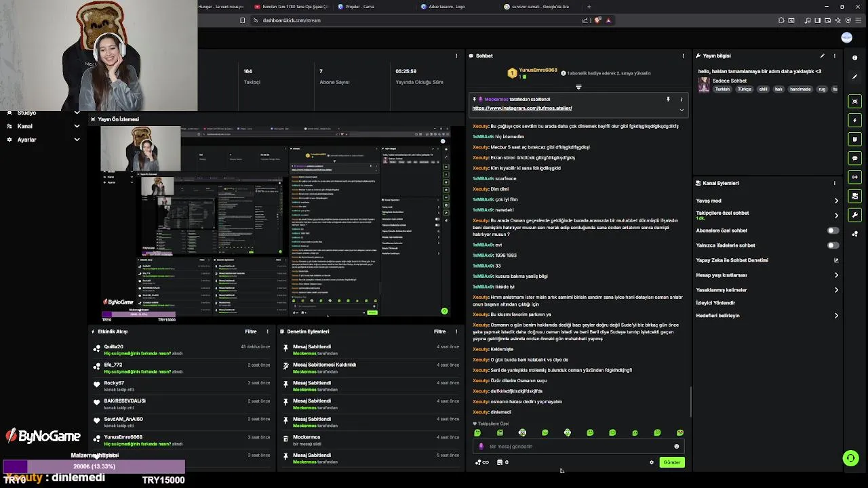Click the Mesaj Sabitlemesi Kaldırıldı moderation entry
Image resolution: width=868 pixels, height=488 pixels.
[371, 368]
